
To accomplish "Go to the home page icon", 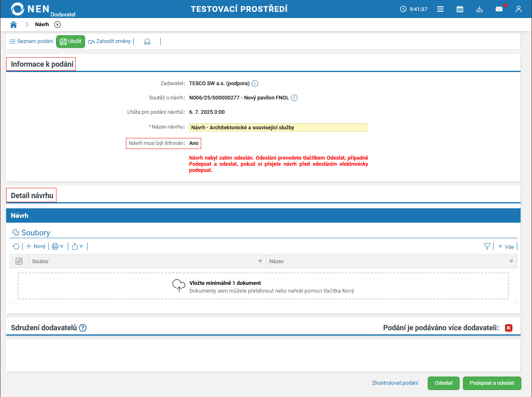I will [x=13, y=25].
